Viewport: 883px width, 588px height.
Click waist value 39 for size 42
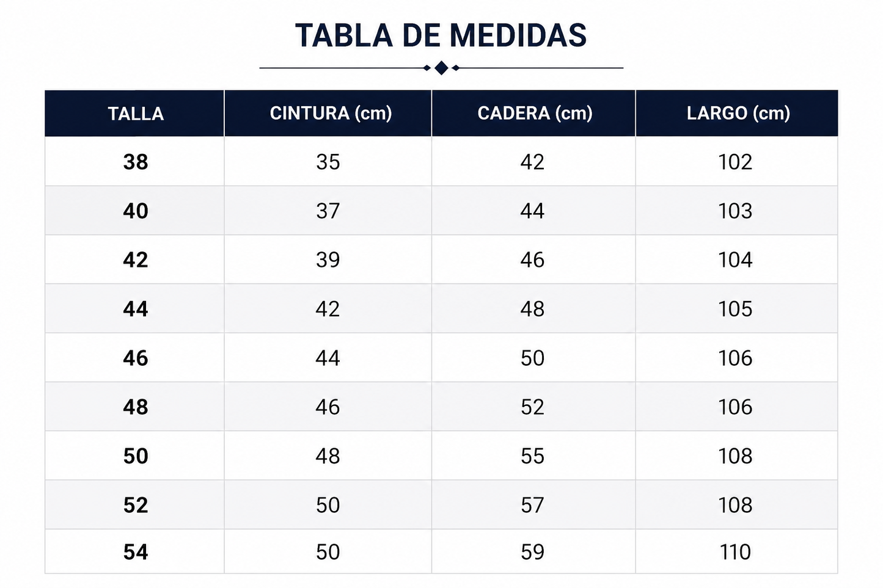(328, 260)
